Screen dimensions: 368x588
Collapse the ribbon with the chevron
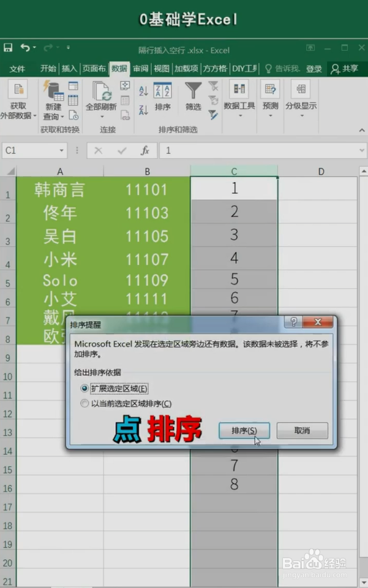362,130
